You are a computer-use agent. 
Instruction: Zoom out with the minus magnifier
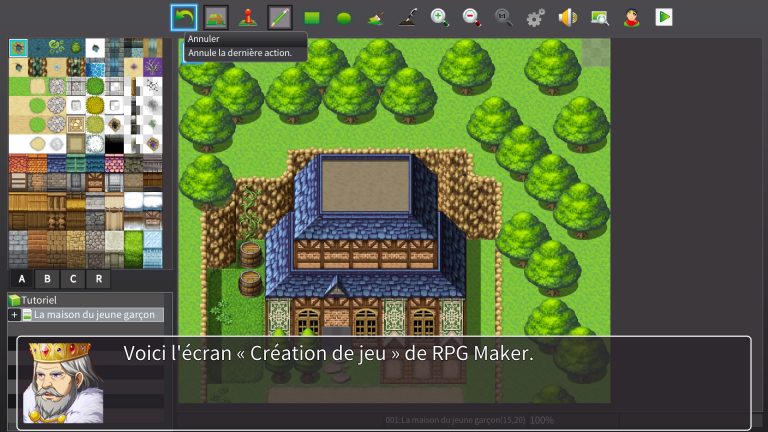tap(472, 18)
